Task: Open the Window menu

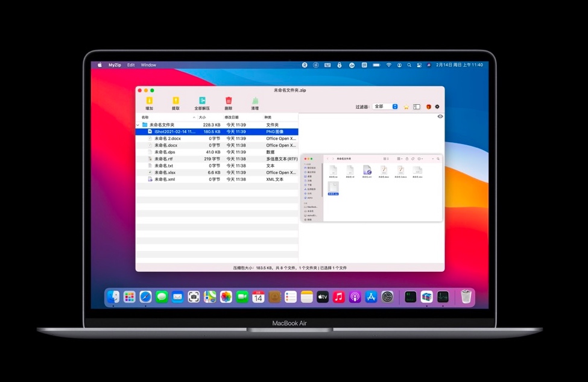Action: (x=148, y=65)
